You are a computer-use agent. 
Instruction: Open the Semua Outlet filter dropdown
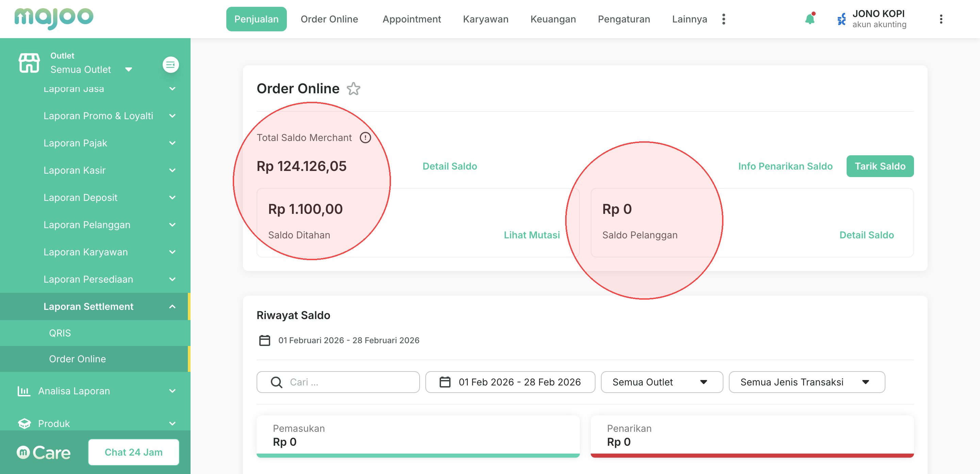(x=661, y=382)
